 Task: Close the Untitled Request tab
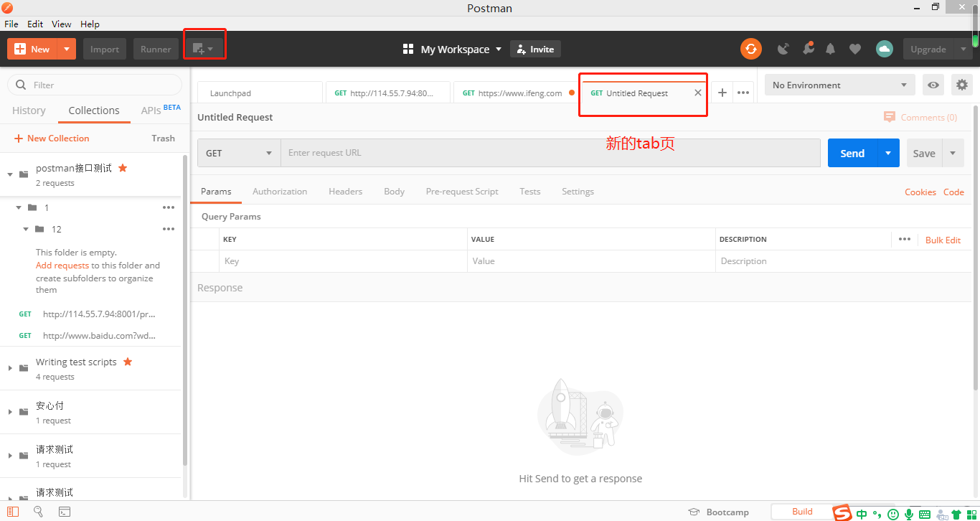pyautogui.click(x=698, y=93)
